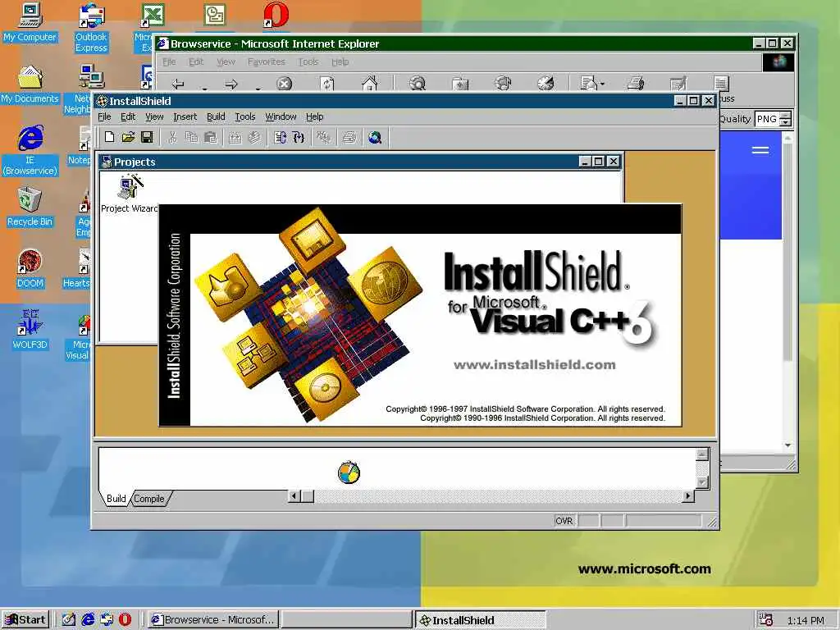Open the Help menu in InstallShield
Screen dimensions: 840x630
click(x=314, y=116)
